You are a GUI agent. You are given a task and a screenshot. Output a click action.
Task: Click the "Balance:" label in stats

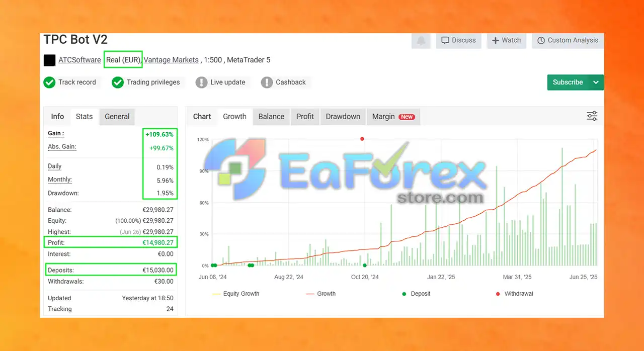[60, 210]
